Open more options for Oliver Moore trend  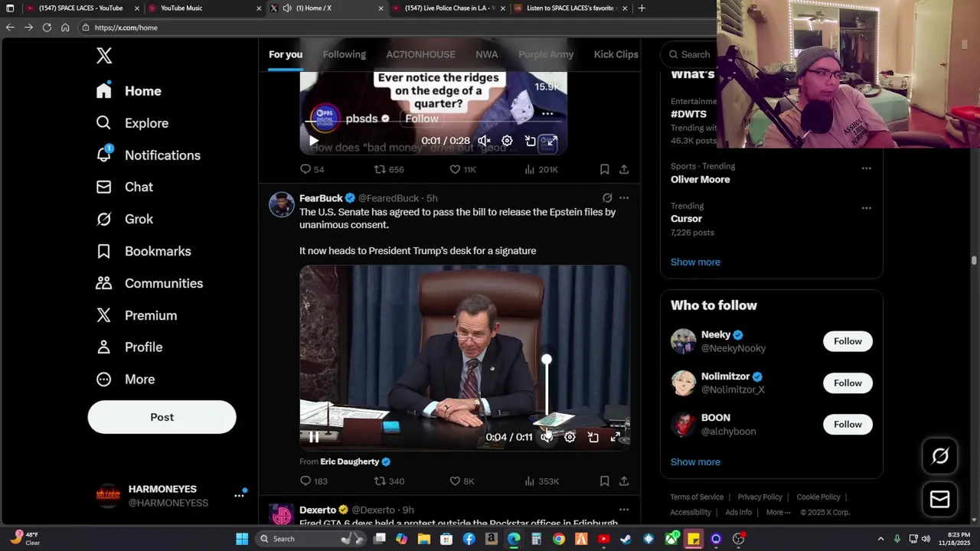(866, 168)
